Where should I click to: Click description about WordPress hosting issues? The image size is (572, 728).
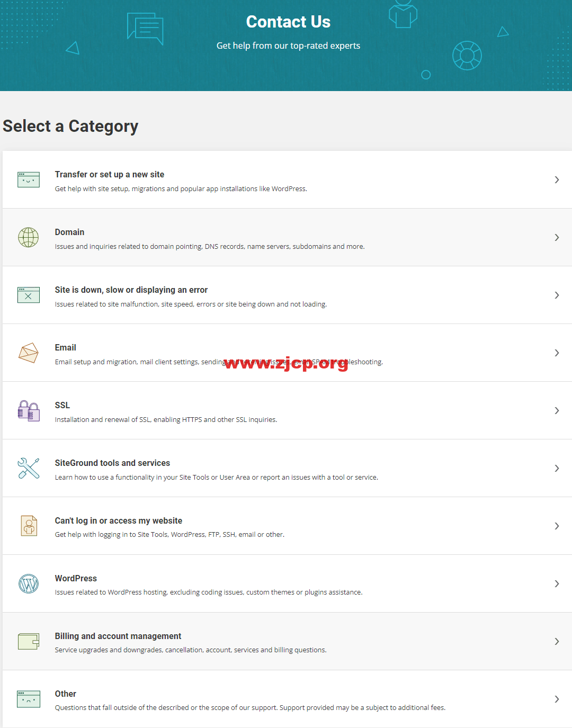pos(209,592)
